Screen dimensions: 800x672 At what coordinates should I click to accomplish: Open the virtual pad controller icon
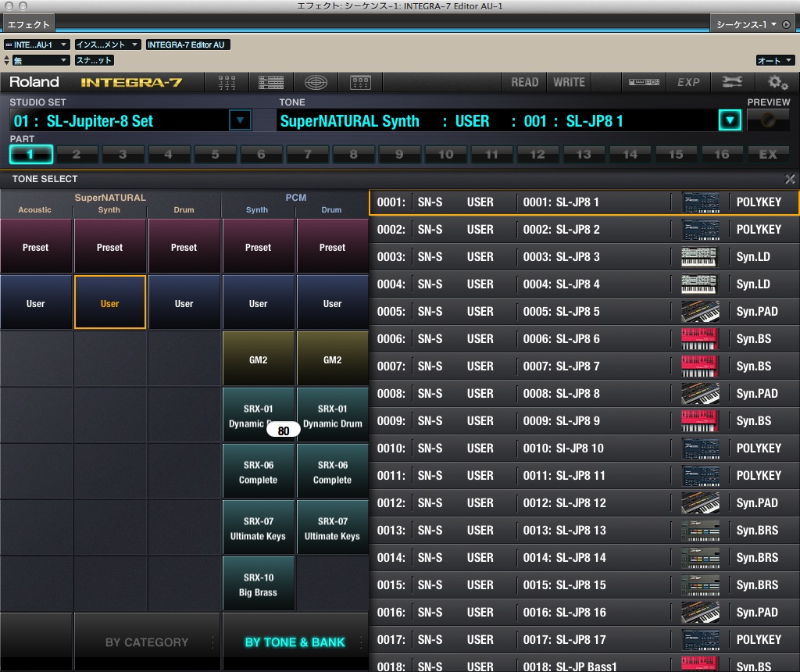tap(360, 82)
